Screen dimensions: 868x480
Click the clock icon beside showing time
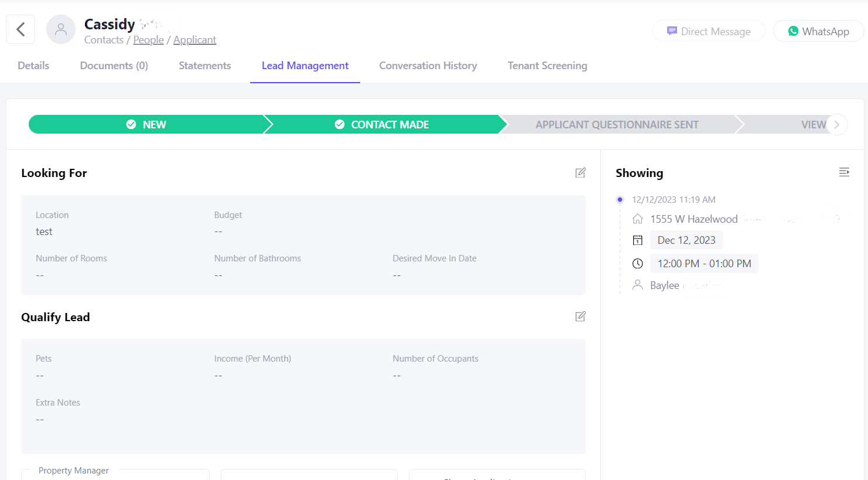click(638, 264)
